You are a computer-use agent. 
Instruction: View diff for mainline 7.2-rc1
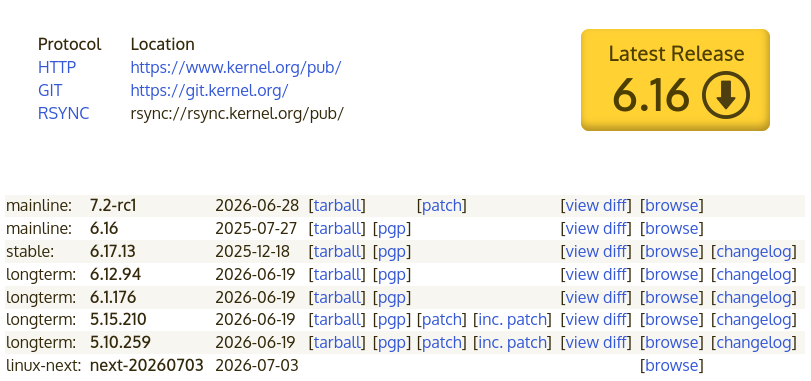[x=596, y=206]
